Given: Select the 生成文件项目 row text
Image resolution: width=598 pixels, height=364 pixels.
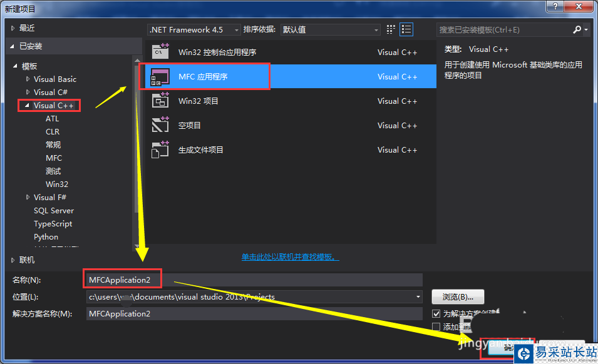Looking at the screenshot, I should [x=201, y=149].
